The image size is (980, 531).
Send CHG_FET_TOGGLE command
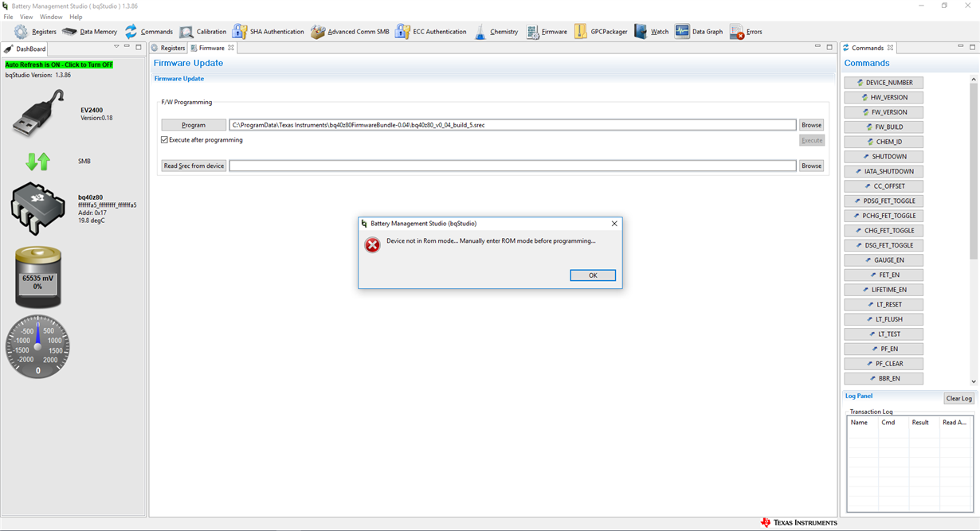pyautogui.click(x=884, y=230)
